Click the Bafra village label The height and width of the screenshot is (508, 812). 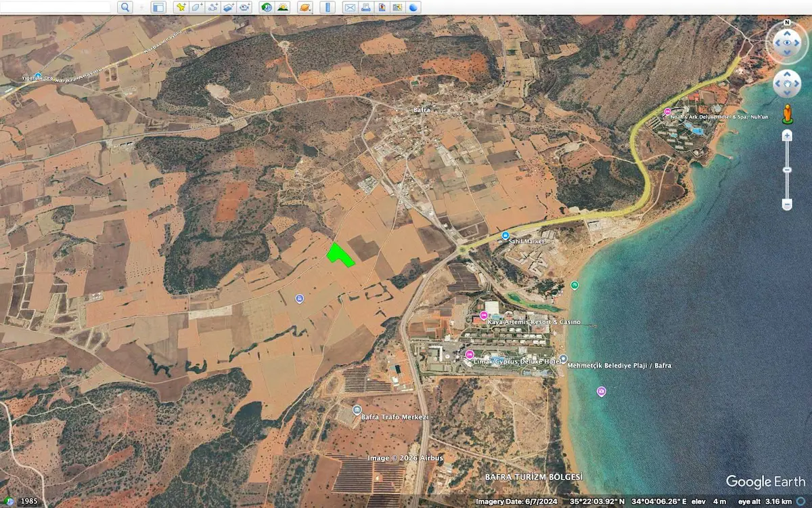pyautogui.click(x=422, y=109)
